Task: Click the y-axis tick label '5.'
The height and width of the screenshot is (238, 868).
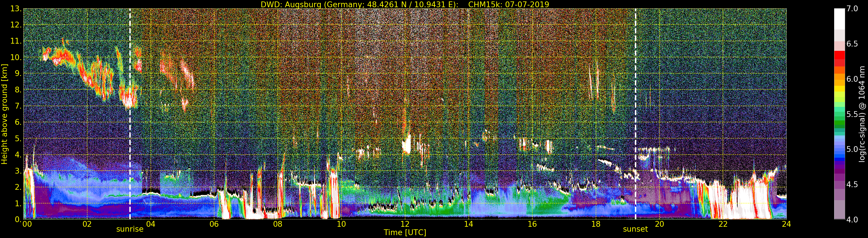Action: (x=18, y=138)
